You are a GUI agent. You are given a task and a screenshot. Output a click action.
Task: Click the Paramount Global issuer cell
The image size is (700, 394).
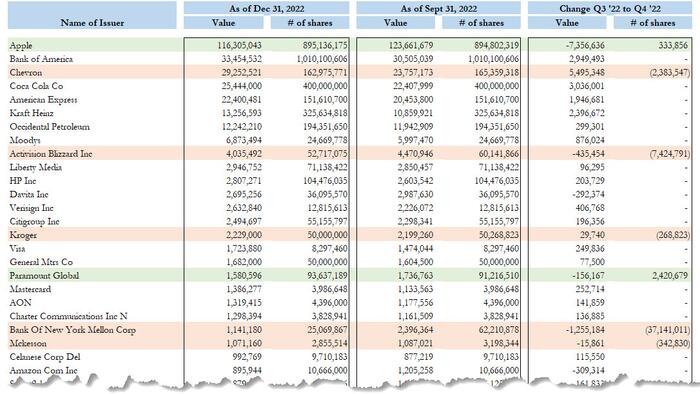point(44,275)
